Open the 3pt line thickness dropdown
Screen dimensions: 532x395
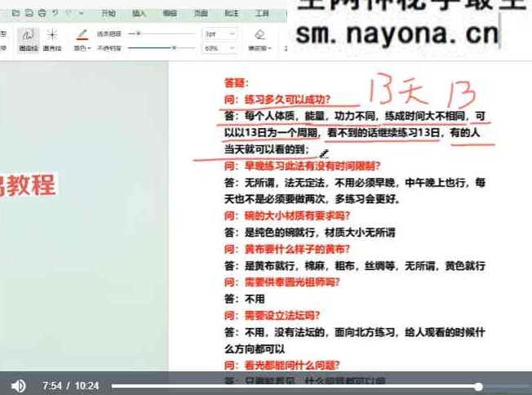point(219,34)
